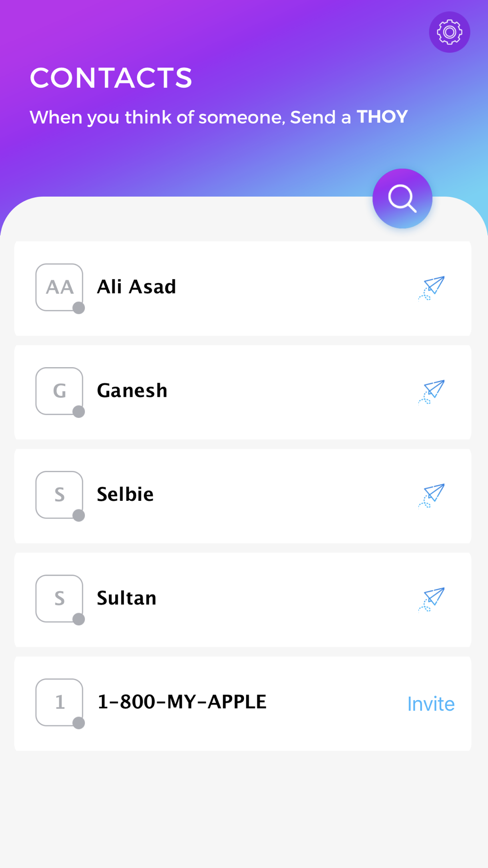Select the Ganesh contact name
The image size is (488, 868).
click(x=132, y=391)
